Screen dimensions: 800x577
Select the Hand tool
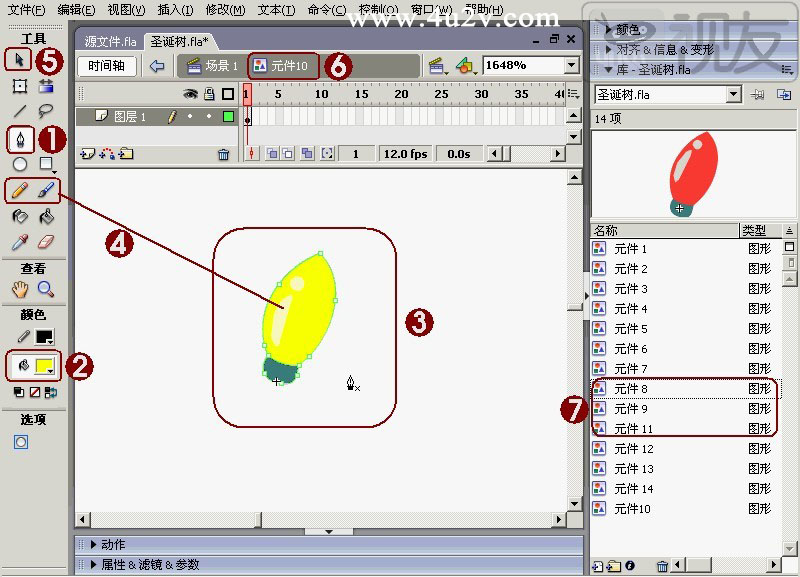click(20, 290)
